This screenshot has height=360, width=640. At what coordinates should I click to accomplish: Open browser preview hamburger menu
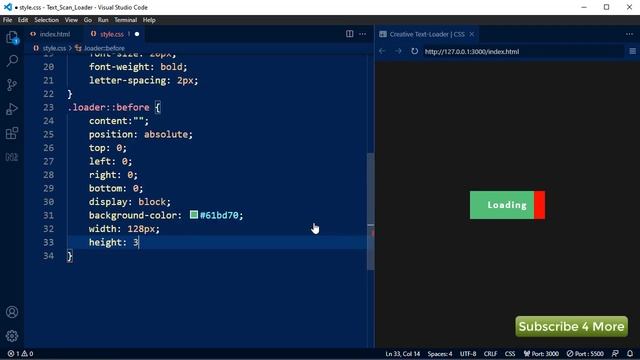pyautogui.click(x=632, y=51)
